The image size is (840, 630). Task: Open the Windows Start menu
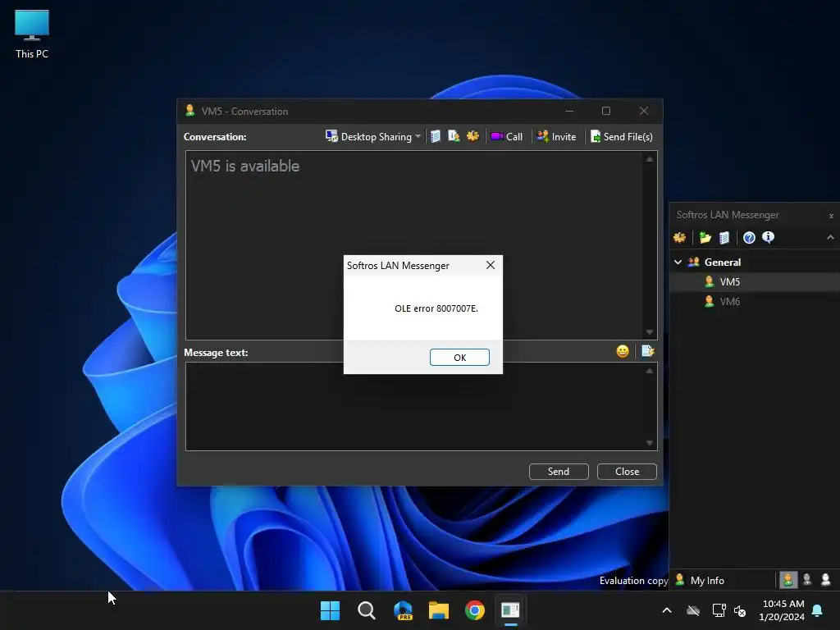click(330, 610)
